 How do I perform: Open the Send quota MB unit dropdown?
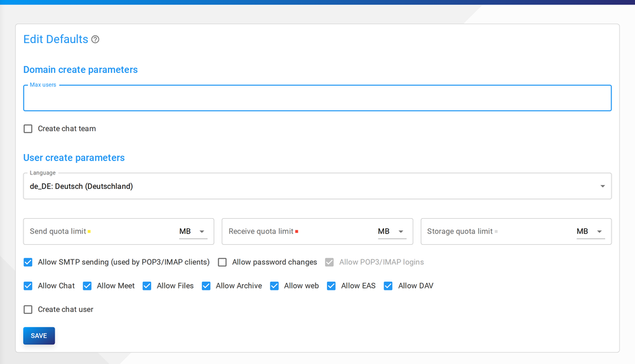click(193, 231)
